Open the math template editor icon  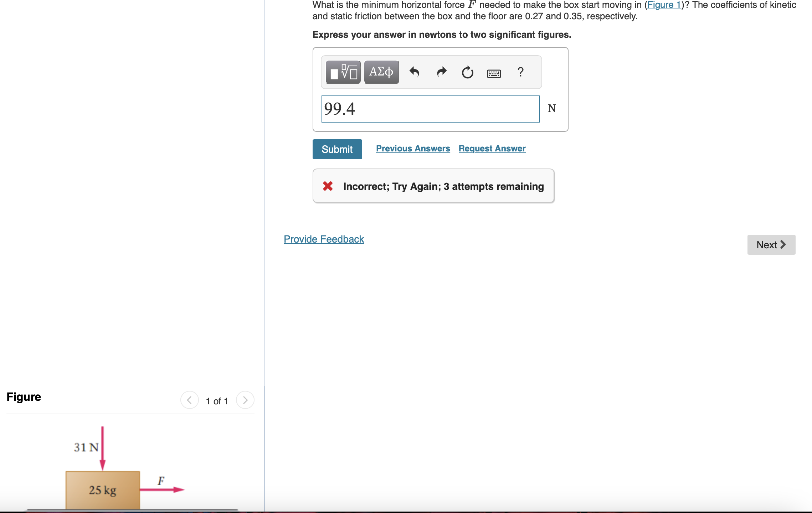click(x=343, y=72)
